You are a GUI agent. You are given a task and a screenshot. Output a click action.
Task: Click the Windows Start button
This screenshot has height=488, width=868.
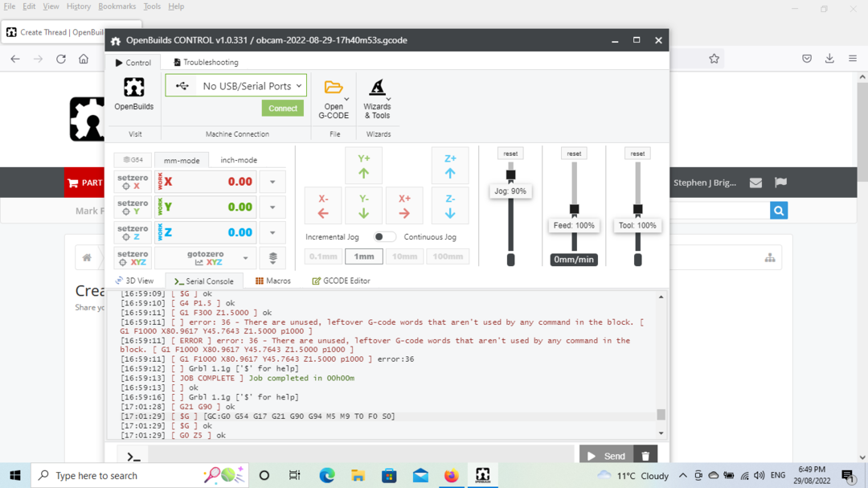pos(15,475)
